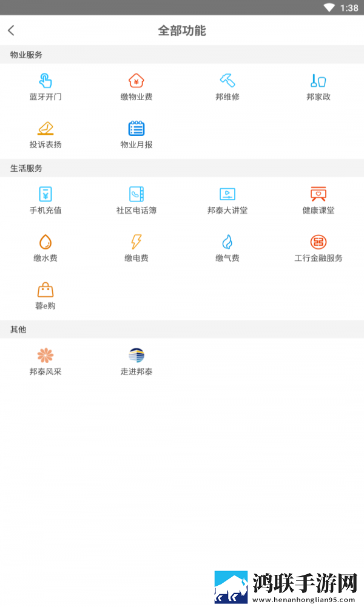Select the 邦泰风采 label
Screen dimensions: 364x607
click(45, 371)
